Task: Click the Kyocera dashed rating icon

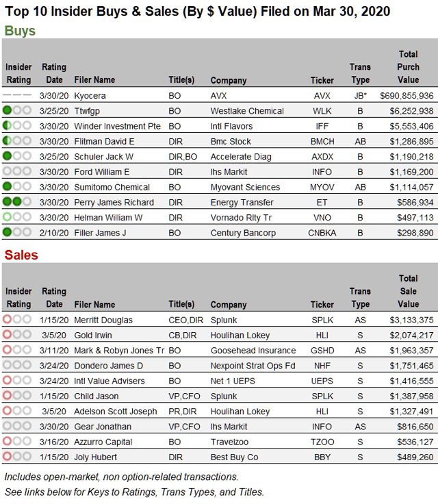Action: [17, 95]
